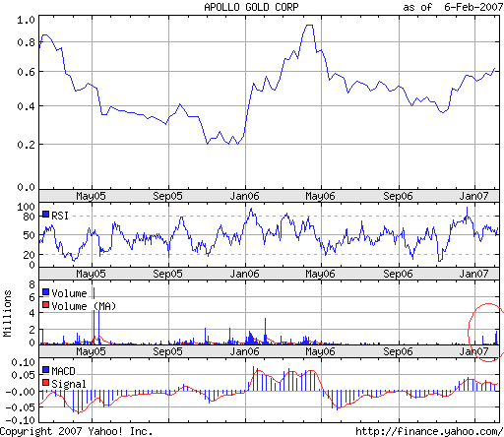Click the 'RSI' legend label
The height and width of the screenshot is (437, 504).
[x=60, y=216]
